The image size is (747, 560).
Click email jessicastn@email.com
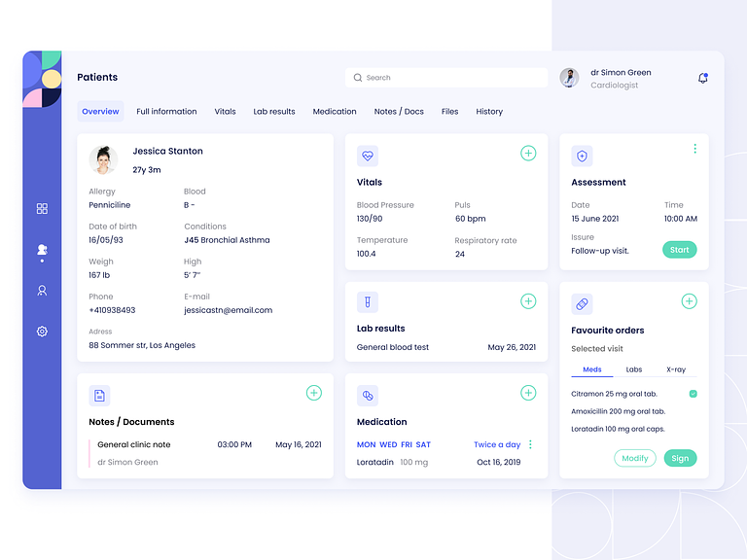[x=229, y=310]
